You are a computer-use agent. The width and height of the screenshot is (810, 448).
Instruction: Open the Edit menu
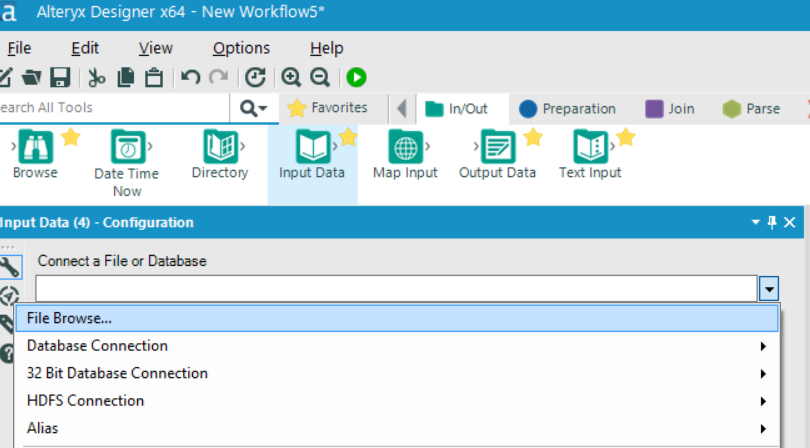pos(85,48)
